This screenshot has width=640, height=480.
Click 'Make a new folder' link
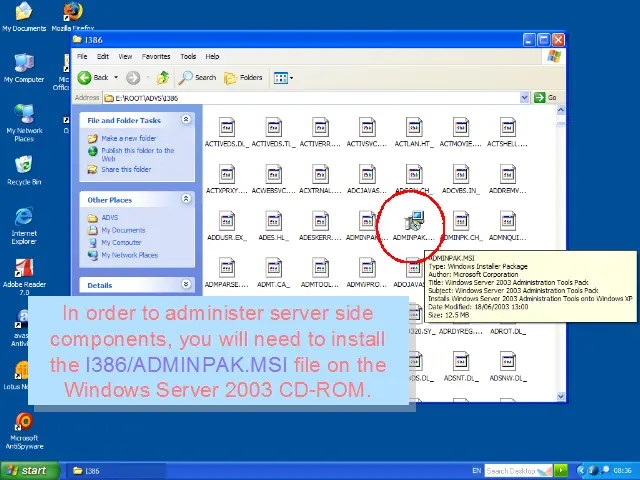tap(128, 139)
